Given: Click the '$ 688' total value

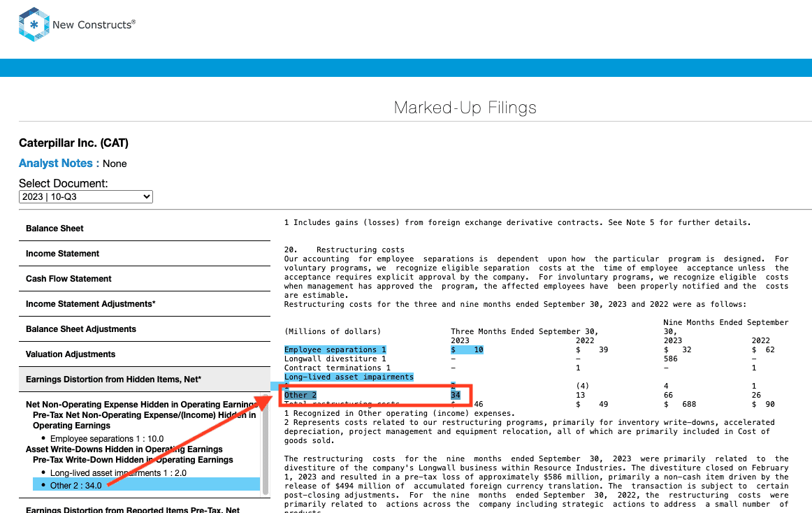Looking at the screenshot, I should pos(680,404).
